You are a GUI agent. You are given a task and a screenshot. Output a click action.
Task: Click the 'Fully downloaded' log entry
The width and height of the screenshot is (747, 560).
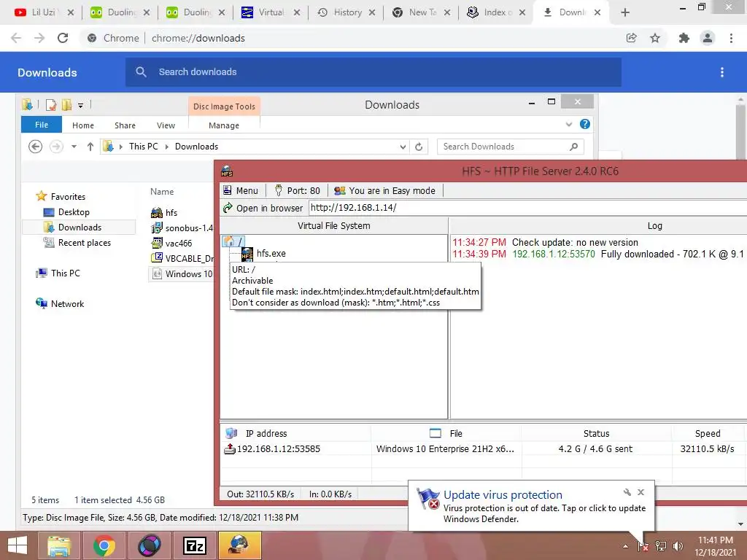[598, 254]
